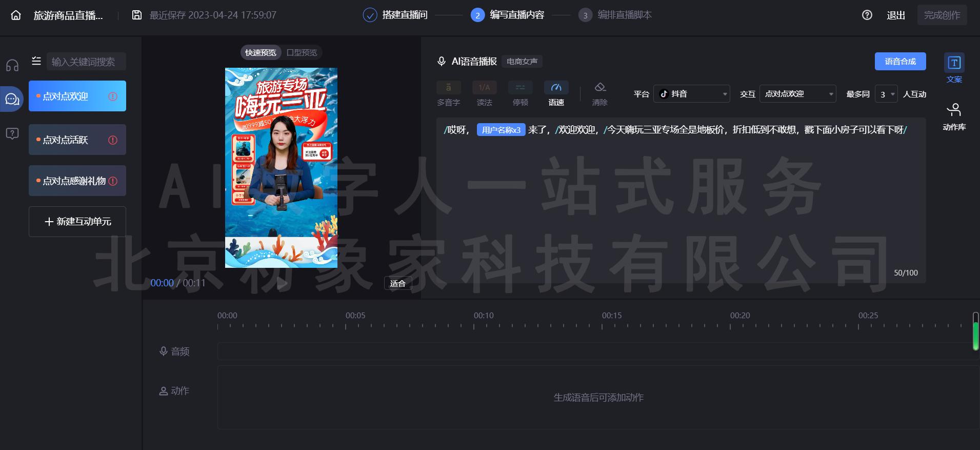Select the 语速 speech speed tool
The height and width of the screenshot is (450, 980).
pyautogui.click(x=556, y=94)
